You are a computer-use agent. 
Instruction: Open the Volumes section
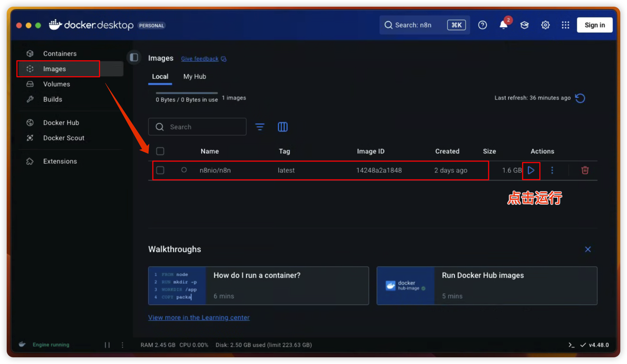point(57,84)
